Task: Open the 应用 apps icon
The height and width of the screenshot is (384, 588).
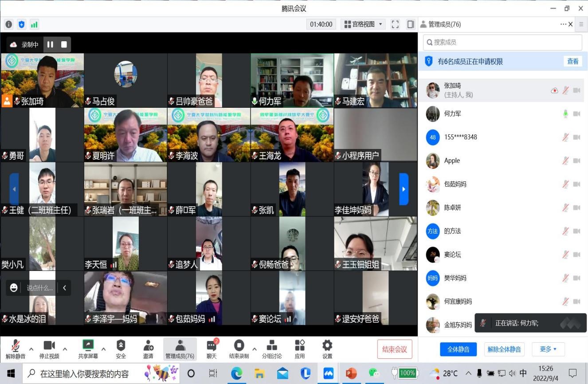Action: point(300,349)
